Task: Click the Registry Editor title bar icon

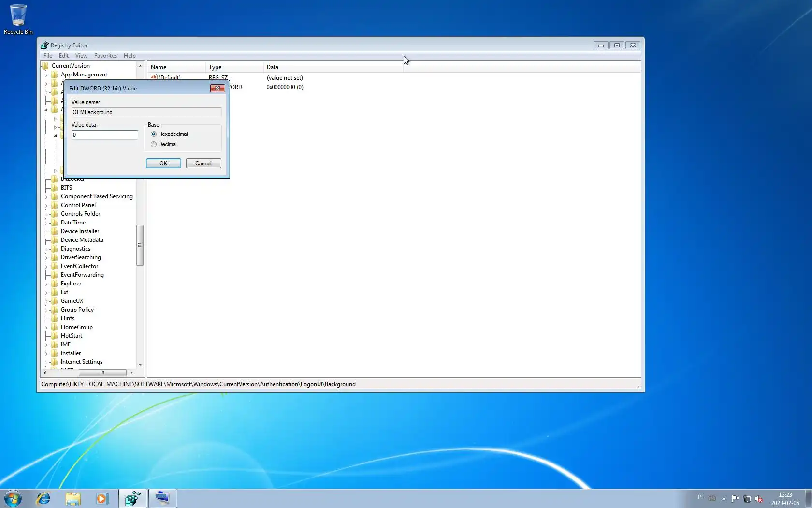Action: pos(44,45)
